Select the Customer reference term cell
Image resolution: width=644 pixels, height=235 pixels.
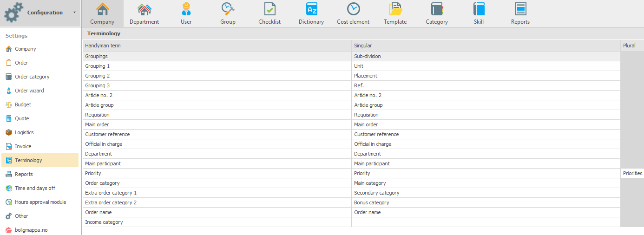(217, 134)
